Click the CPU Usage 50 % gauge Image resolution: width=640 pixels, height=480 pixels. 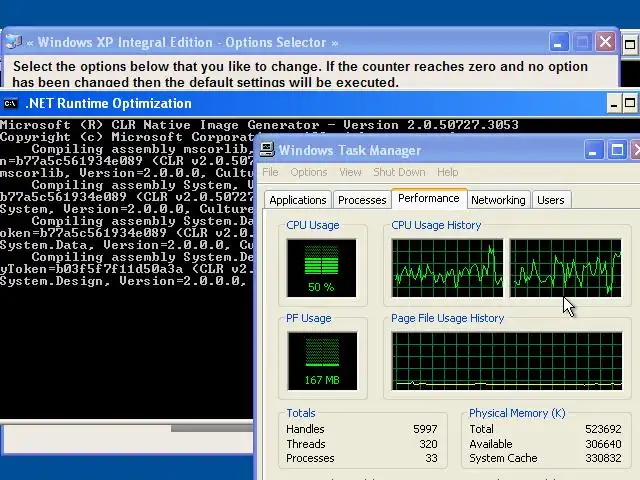click(321, 268)
